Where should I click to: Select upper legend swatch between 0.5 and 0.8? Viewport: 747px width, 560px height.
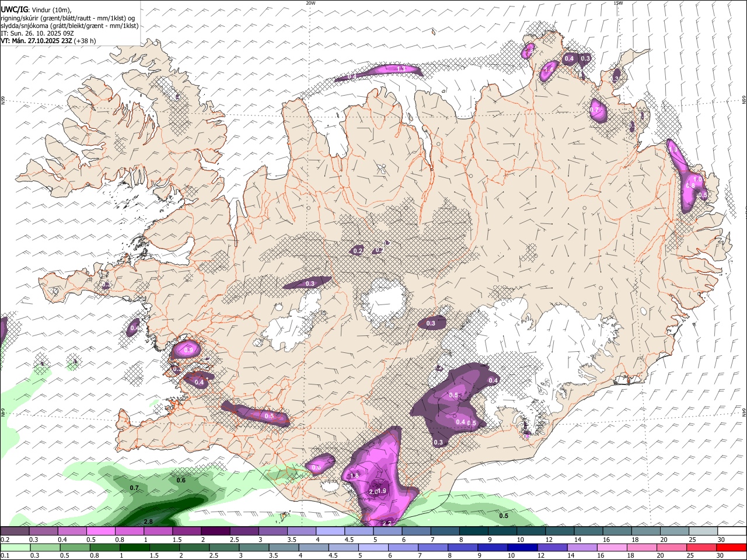[100, 531]
